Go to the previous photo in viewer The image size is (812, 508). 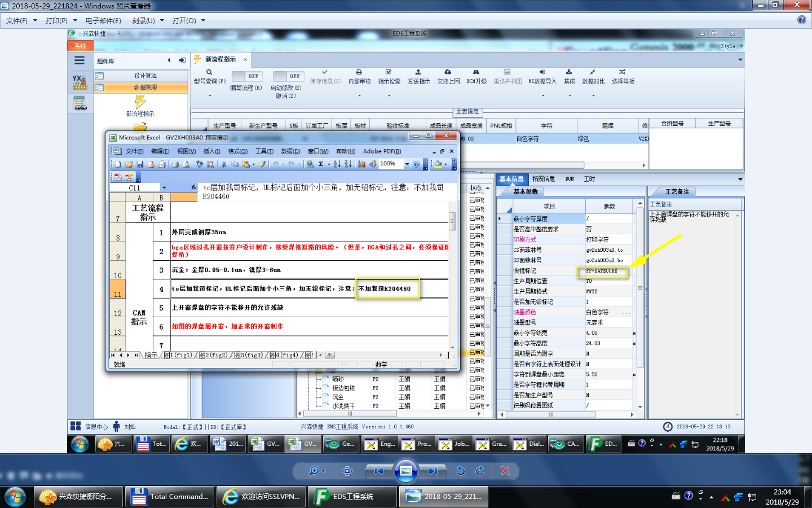pos(379,471)
